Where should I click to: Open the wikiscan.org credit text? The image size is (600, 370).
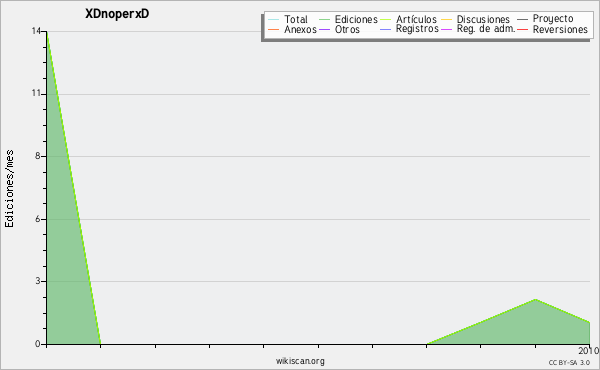tap(300, 360)
